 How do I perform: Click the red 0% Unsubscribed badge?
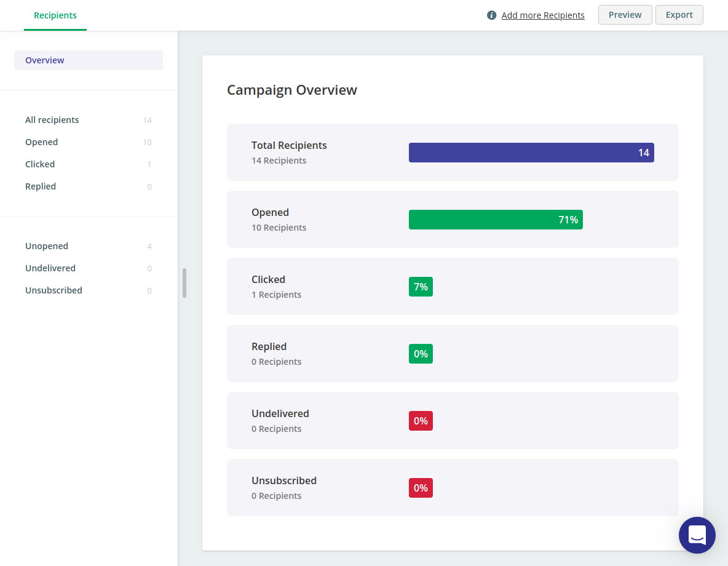click(x=421, y=488)
